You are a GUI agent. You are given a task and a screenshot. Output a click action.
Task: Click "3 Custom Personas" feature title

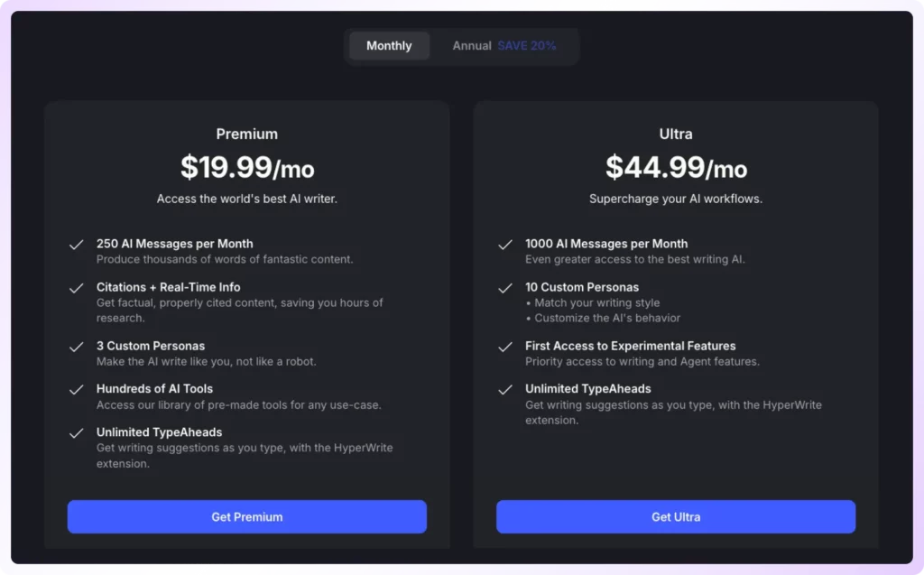coord(151,346)
